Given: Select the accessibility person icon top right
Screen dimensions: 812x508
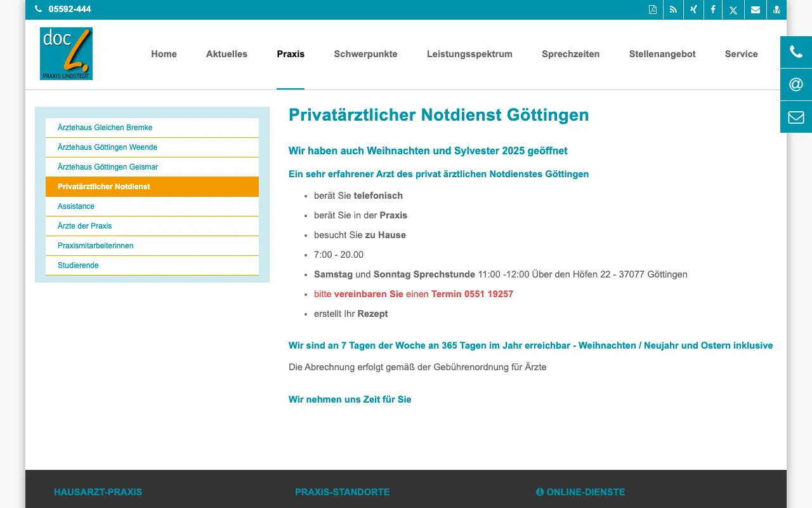Looking at the screenshot, I should (x=776, y=10).
